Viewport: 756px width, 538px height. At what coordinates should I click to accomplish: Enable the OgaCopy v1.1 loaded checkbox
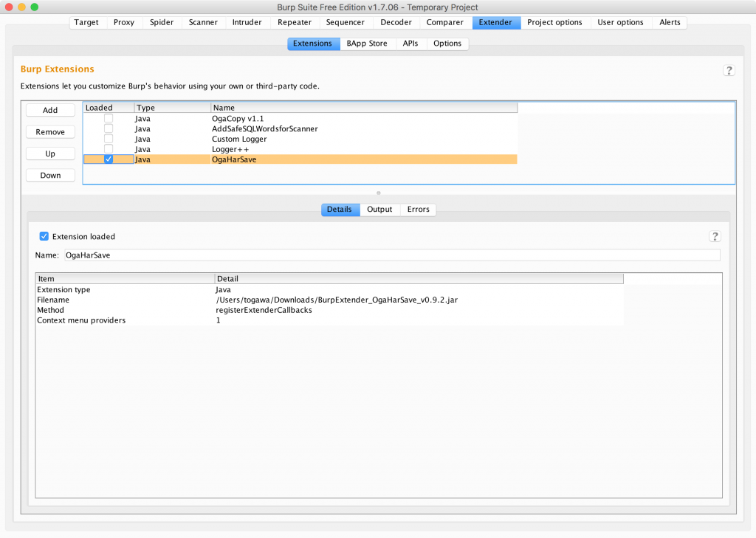pyautogui.click(x=109, y=118)
